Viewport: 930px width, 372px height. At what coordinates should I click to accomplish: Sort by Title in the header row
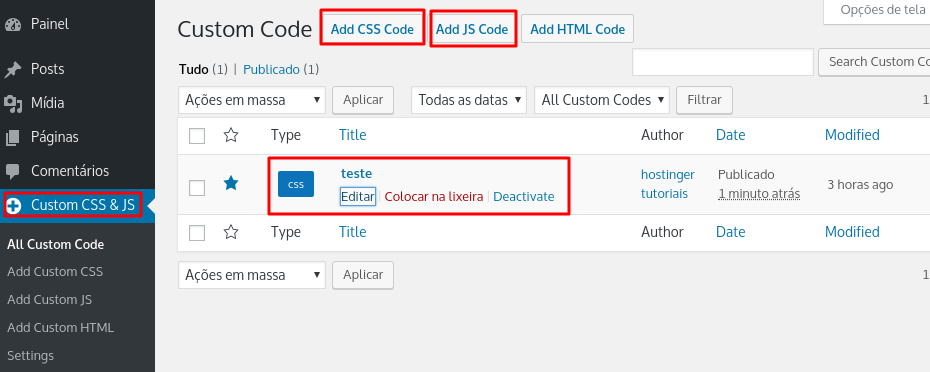pyautogui.click(x=353, y=135)
